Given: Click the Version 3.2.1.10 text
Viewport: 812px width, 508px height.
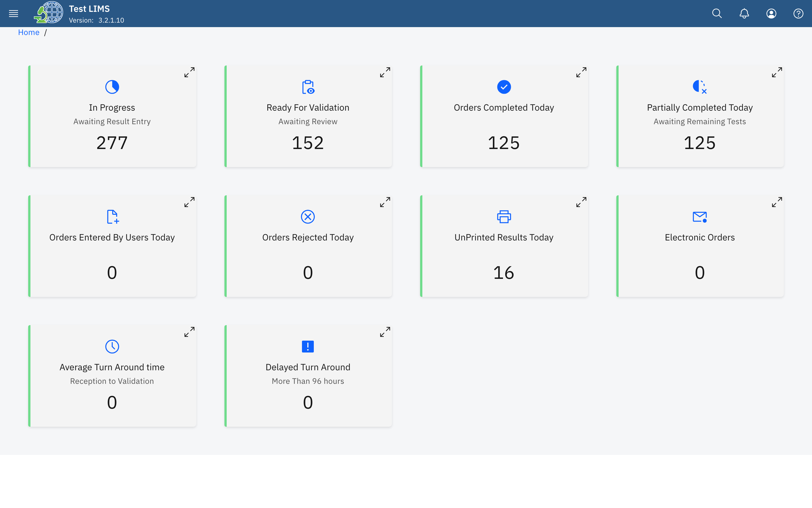Looking at the screenshot, I should tap(97, 20).
